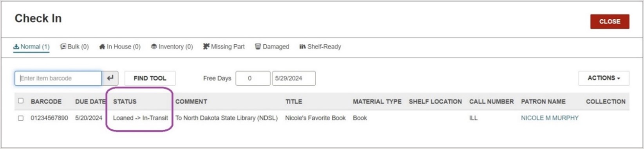The width and height of the screenshot is (644, 149).
Task: Click the Missing Part puzzle icon
Action: (206, 47)
